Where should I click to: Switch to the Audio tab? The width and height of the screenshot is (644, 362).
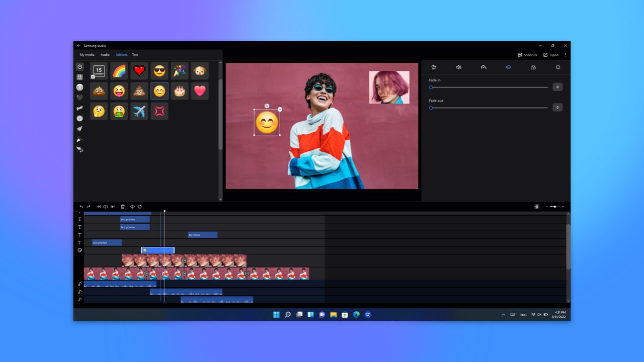[105, 54]
